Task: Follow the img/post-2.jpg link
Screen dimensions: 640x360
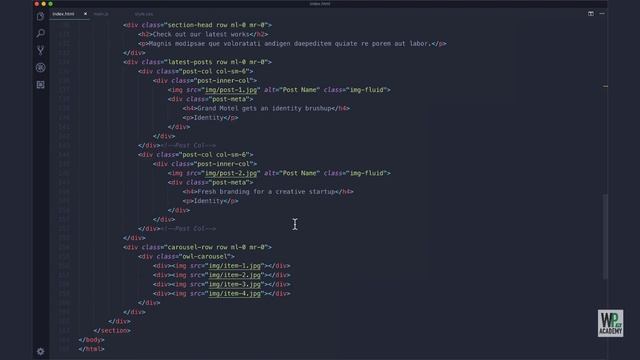Action: (x=231, y=173)
